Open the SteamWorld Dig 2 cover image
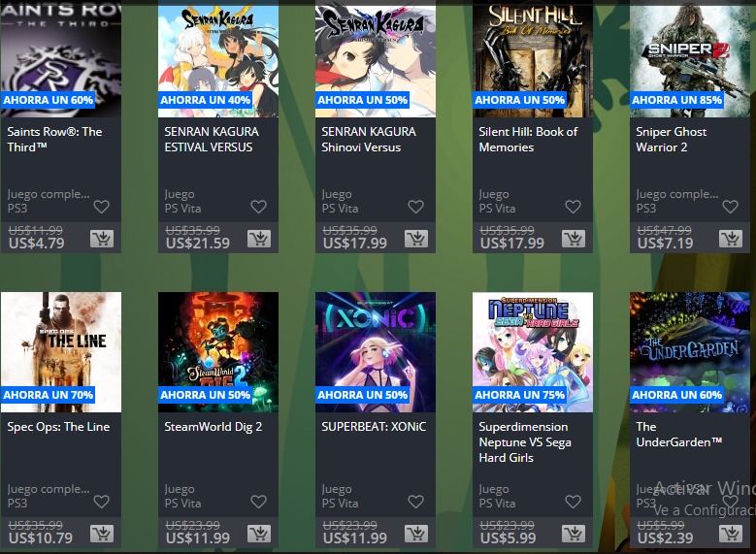This screenshot has width=756, height=554. [218, 352]
